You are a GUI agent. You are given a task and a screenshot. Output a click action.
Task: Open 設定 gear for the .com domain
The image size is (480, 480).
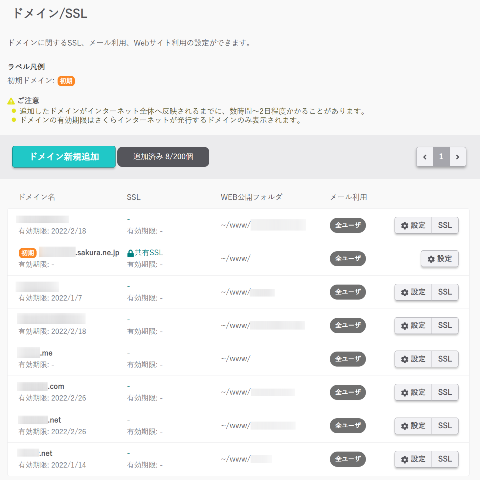pos(413,392)
